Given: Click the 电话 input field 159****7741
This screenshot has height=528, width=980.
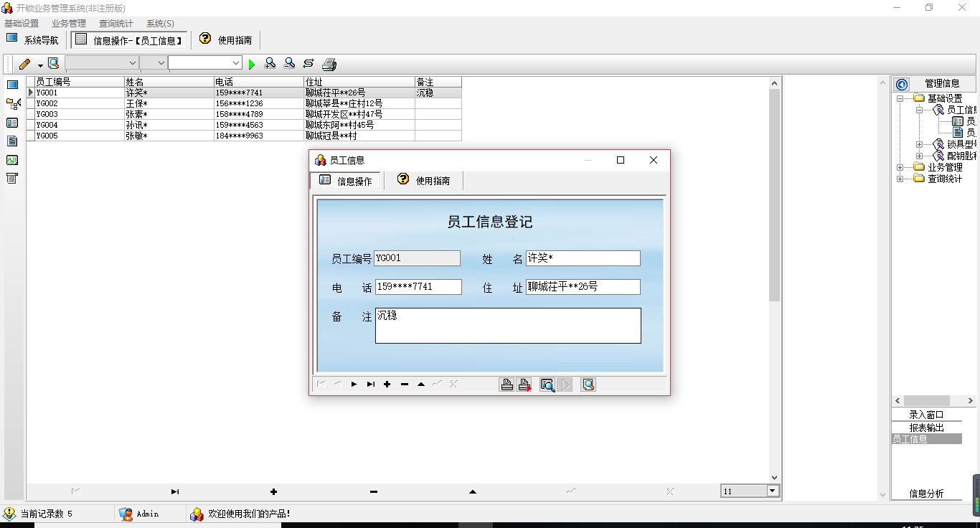Looking at the screenshot, I should tap(418, 287).
